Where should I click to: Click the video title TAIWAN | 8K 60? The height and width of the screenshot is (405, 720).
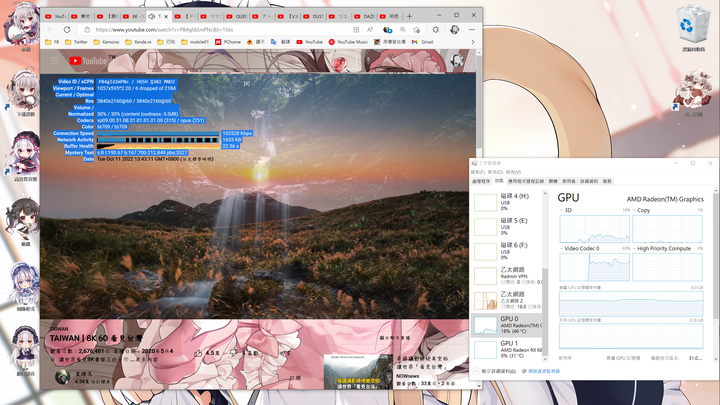(x=96, y=338)
